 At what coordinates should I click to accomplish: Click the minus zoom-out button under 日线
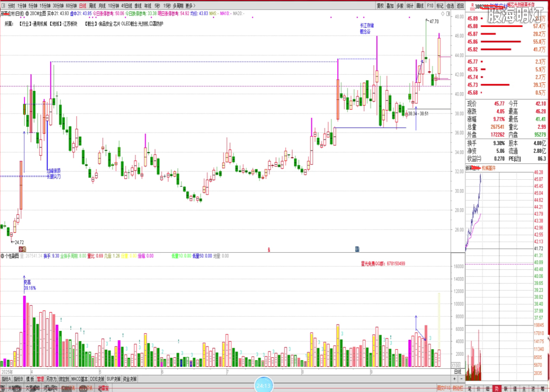461,379
